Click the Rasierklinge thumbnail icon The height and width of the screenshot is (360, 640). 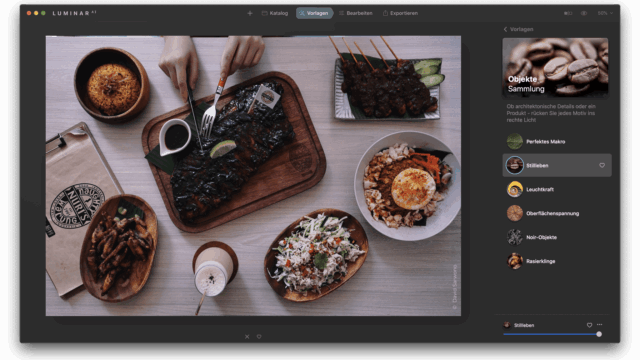coord(515,261)
